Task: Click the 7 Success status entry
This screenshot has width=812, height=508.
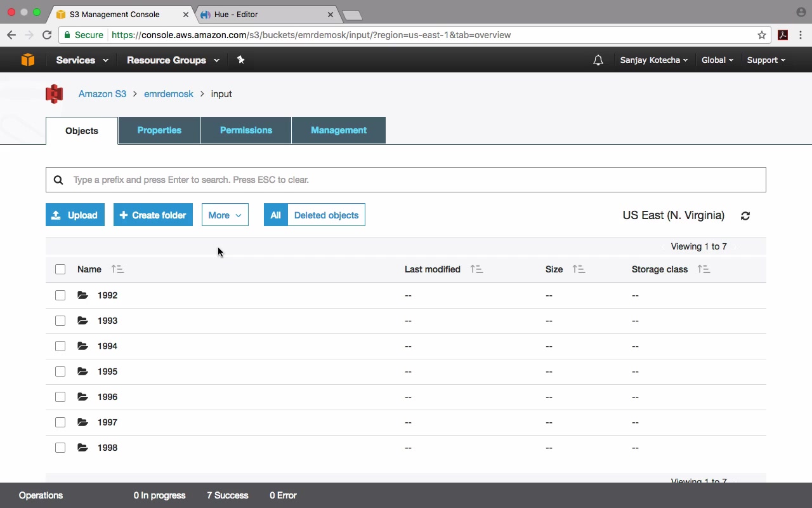Action: (x=228, y=495)
